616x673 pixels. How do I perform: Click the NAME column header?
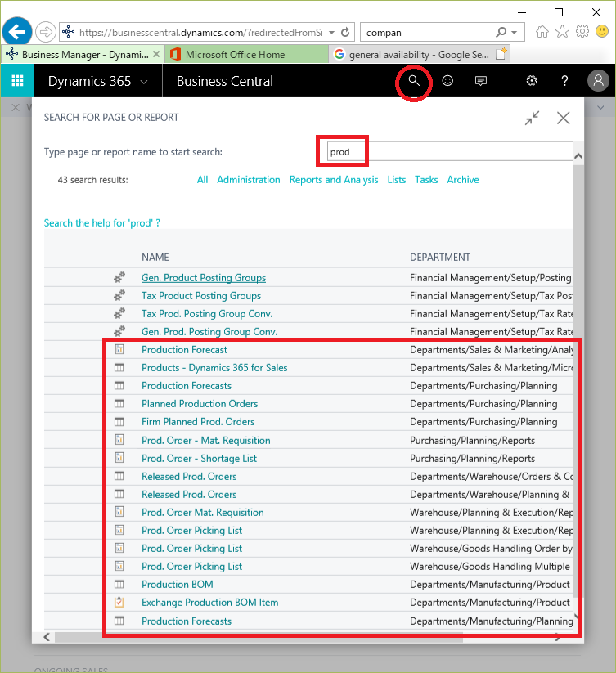pos(155,257)
